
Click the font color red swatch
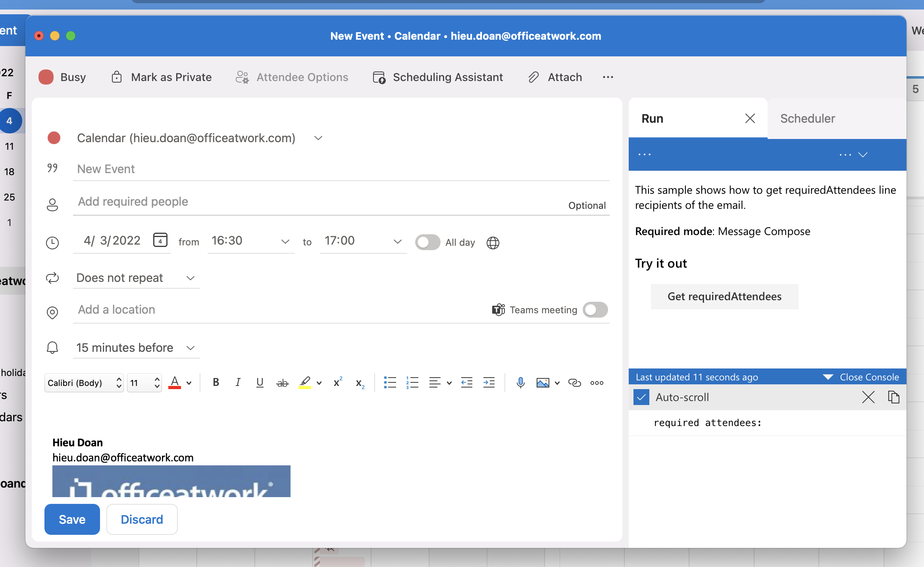pos(175,383)
